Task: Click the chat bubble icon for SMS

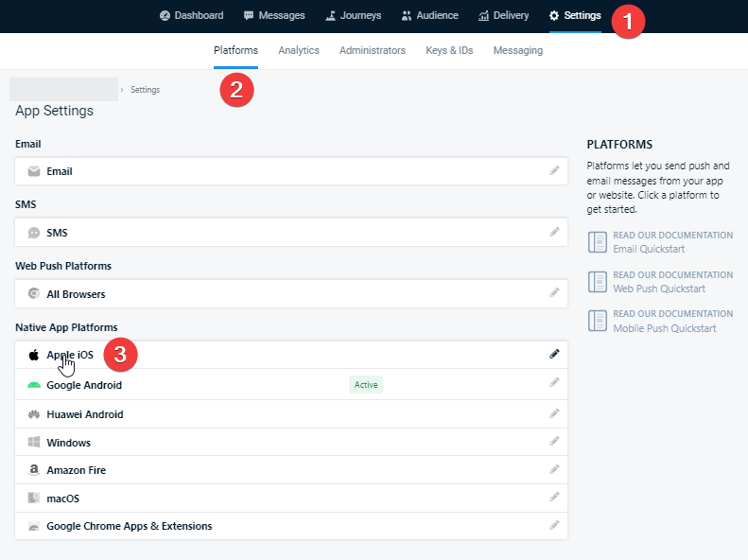Action: pos(34,233)
